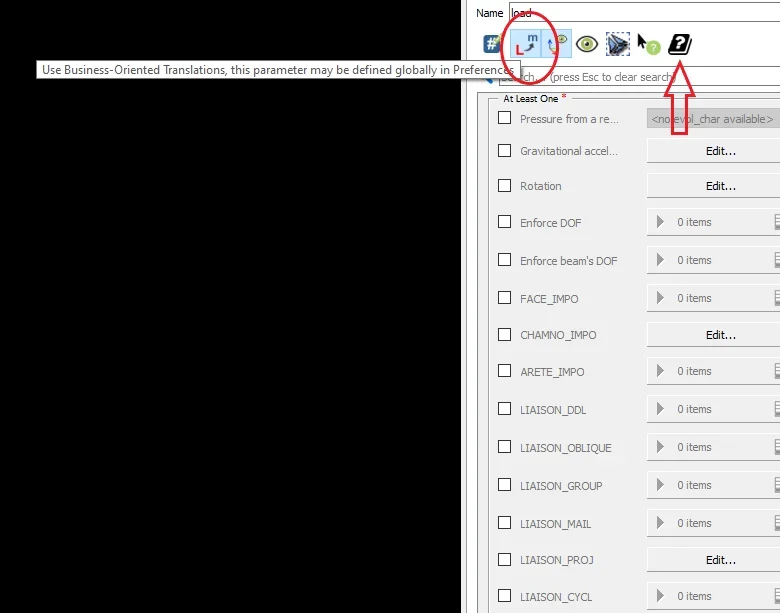Click the blue hash (#) toolbar icon
The image size is (780, 613).
pos(492,44)
